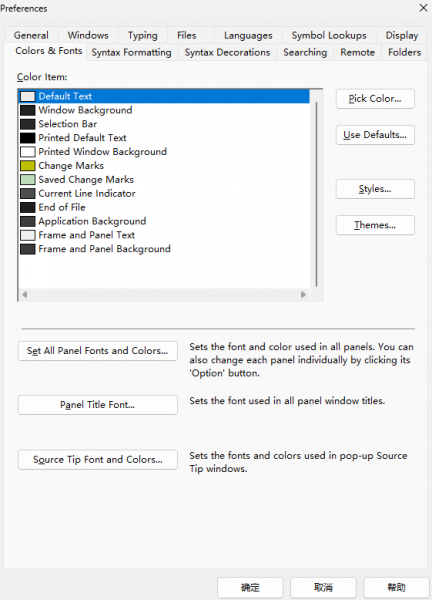Screen dimensions: 432x600
Task: Select Frame and Panel Background item
Action: [104, 249]
